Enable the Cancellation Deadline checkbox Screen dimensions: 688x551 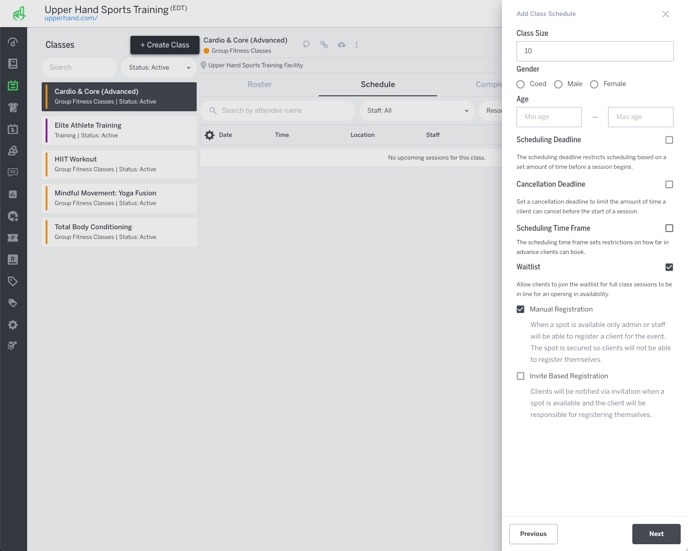point(669,184)
